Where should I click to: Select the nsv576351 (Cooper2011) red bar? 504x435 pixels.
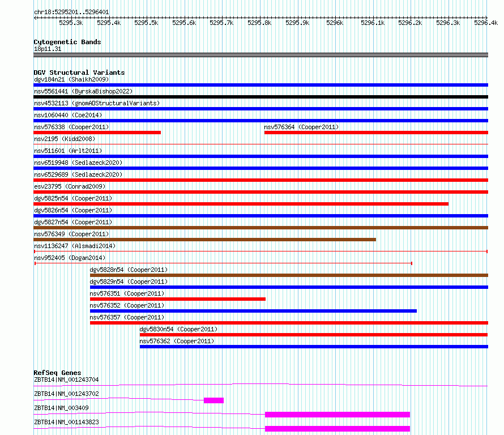[x=178, y=299]
